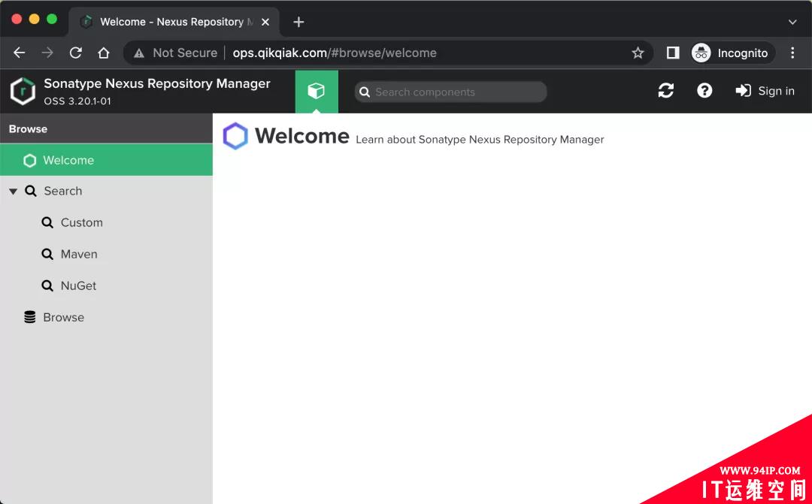
Task: Select the Welcome - Nexus Repository tab
Action: click(x=174, y=22)
